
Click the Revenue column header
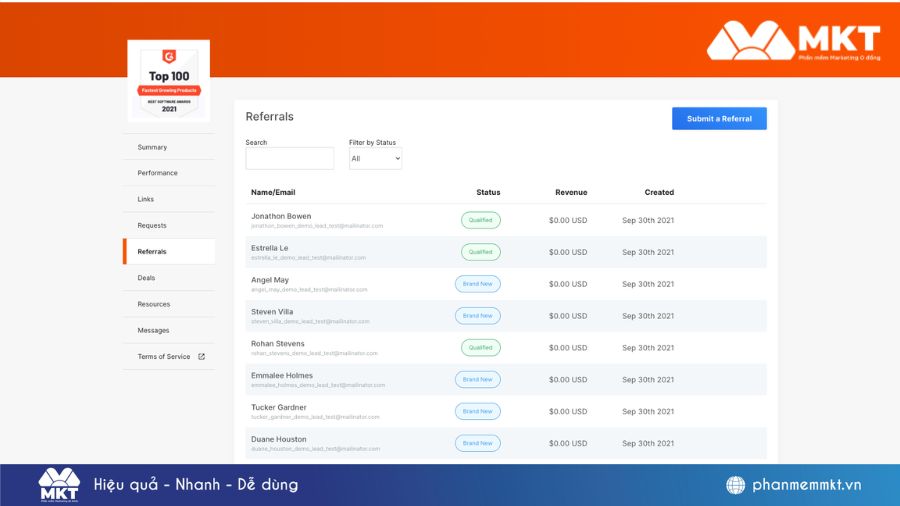pyautogui.click(x=571, y=192)
